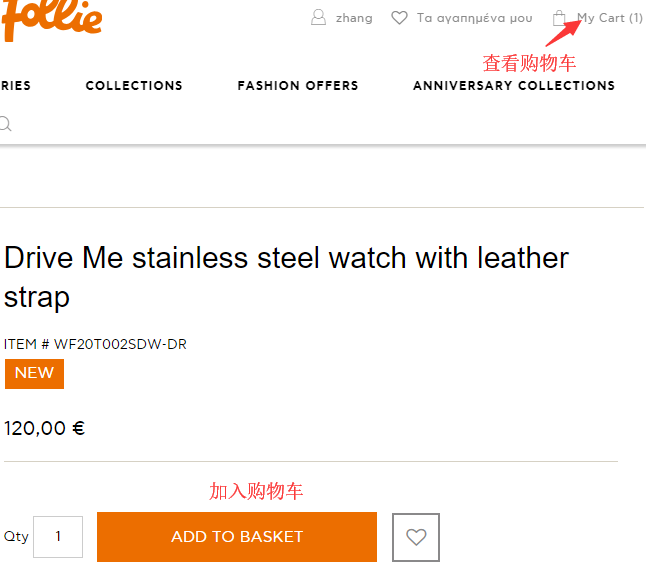Focus the Qty quantity input field

tap(58, 537)
